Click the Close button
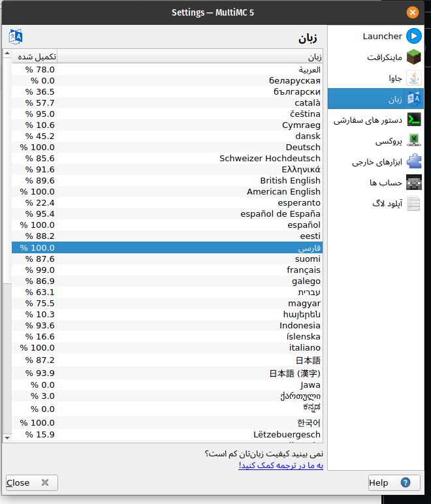 pos(32,482)
